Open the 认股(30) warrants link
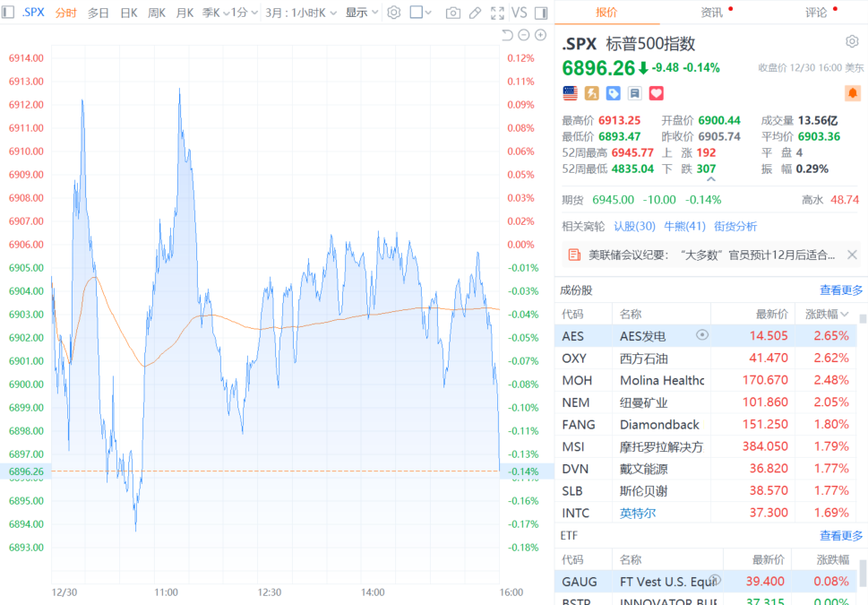This screenshot has width=868, height=605. point(634,226)
